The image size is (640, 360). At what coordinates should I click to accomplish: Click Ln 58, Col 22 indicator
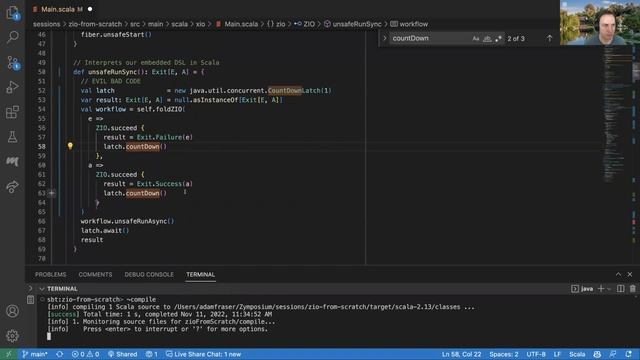[x=461, y=354]
